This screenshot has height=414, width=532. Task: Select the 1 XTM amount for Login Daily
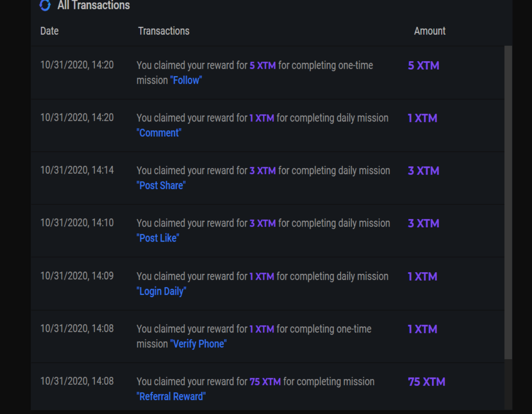tap(422, 277)
